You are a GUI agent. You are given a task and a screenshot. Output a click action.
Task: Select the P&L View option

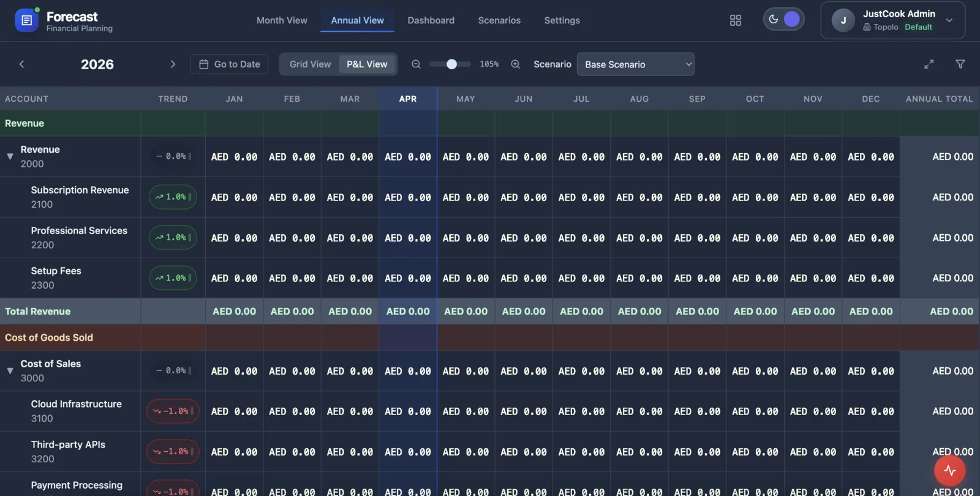coord(367,64)
